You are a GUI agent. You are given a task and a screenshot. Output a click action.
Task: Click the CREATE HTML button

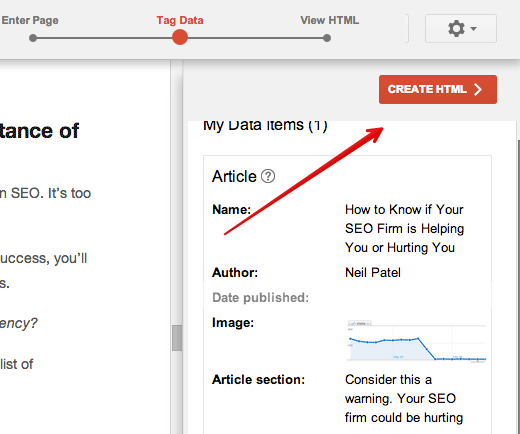[x=438, y=90]
